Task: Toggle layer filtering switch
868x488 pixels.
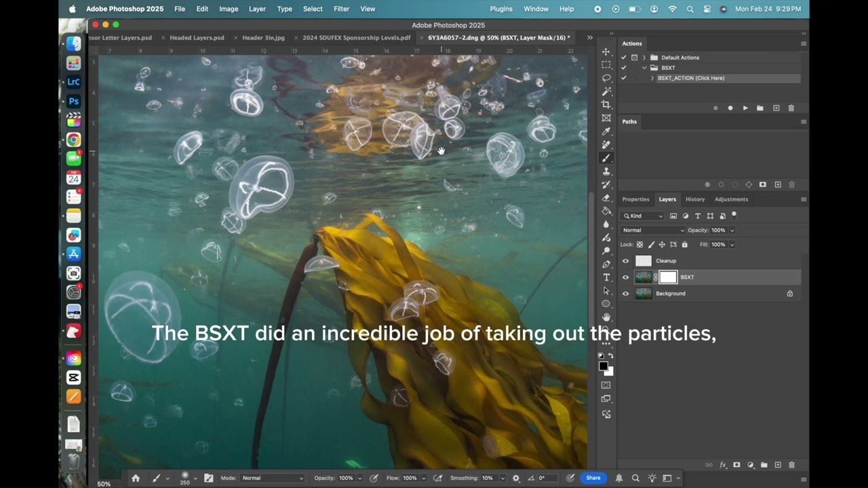Action: (734, 215)
